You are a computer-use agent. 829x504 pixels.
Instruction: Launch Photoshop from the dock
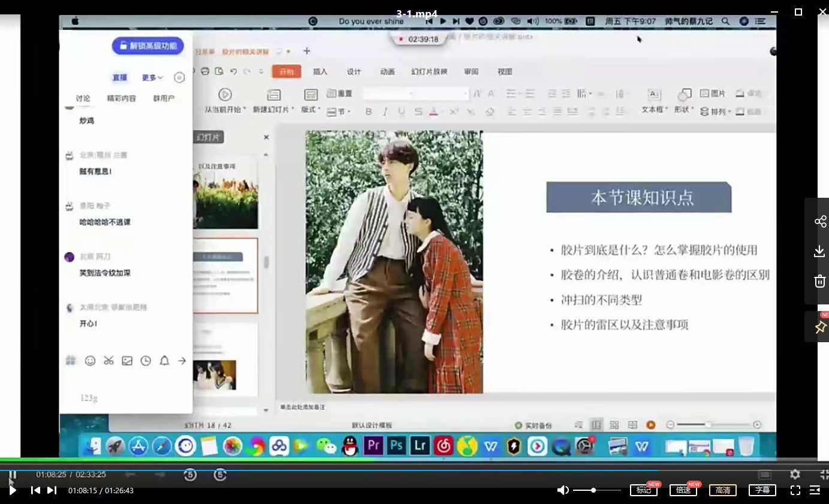click(395, 446)
